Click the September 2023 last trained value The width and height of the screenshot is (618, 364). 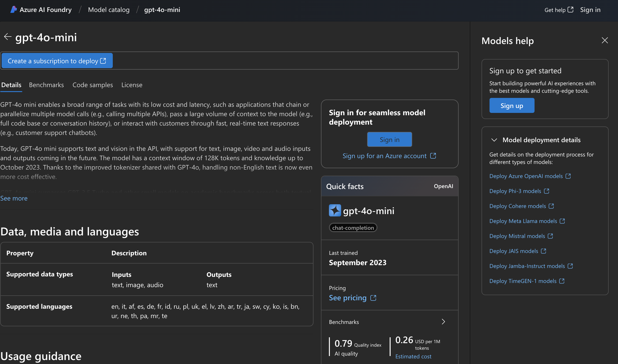(x=358, y=262)
